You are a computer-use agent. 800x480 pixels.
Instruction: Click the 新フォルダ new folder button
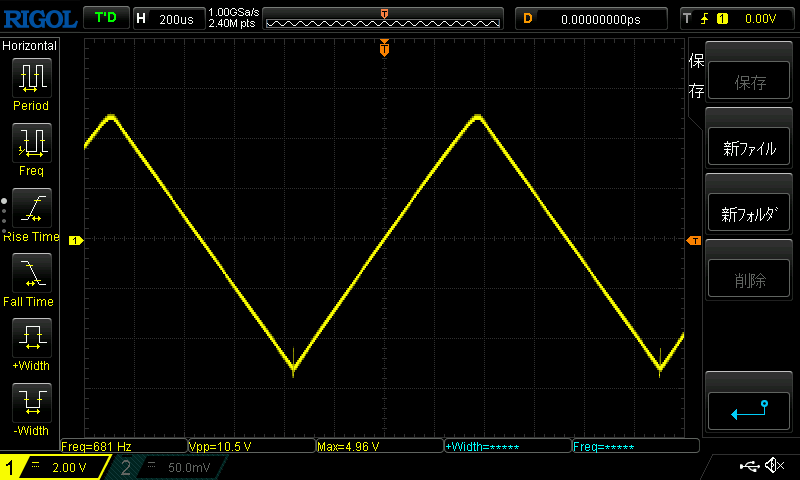748,213
